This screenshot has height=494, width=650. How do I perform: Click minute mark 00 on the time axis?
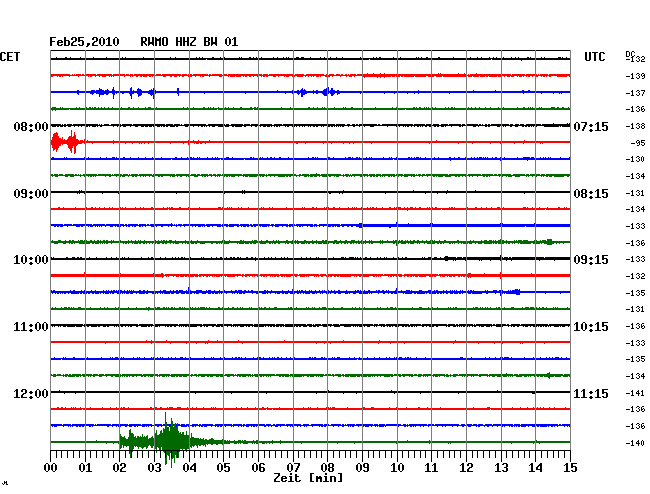pyautogui.click(x=51, y=468)
